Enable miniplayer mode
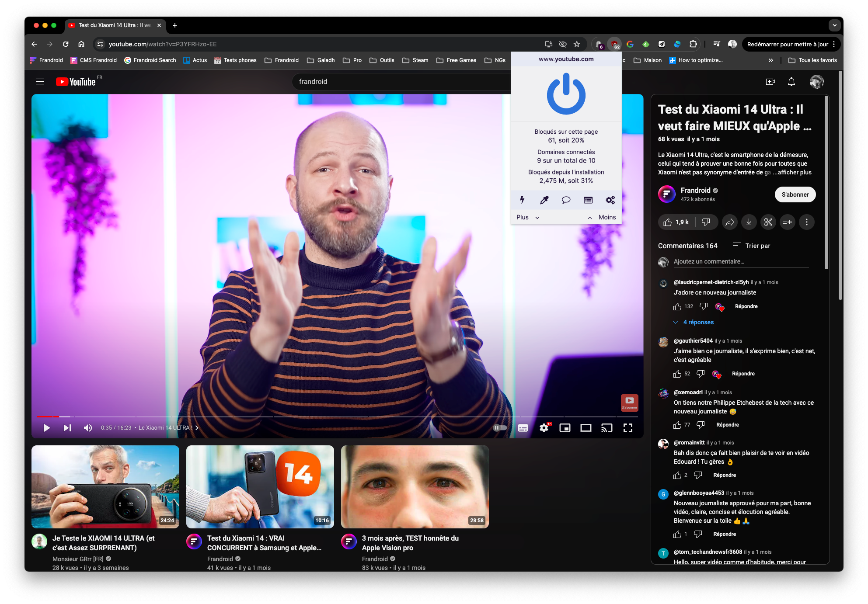 565,428
